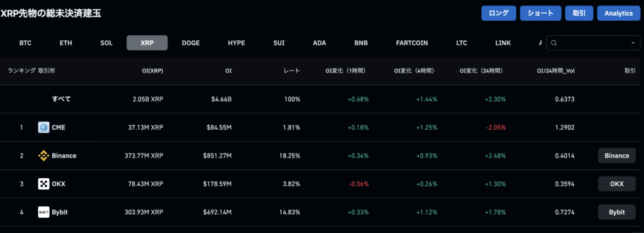The image size is (644, 233).
Task: Click the magnifier icon in search box
Action: (553, 43)
